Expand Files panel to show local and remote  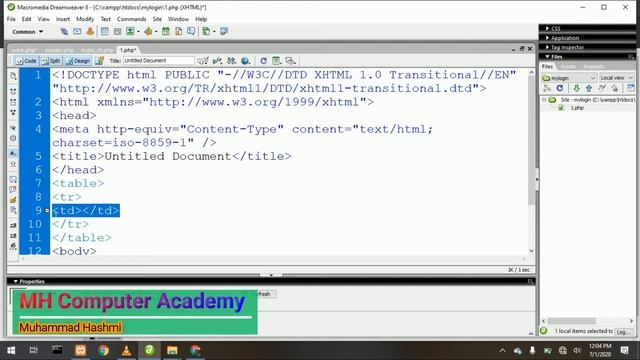631,88
